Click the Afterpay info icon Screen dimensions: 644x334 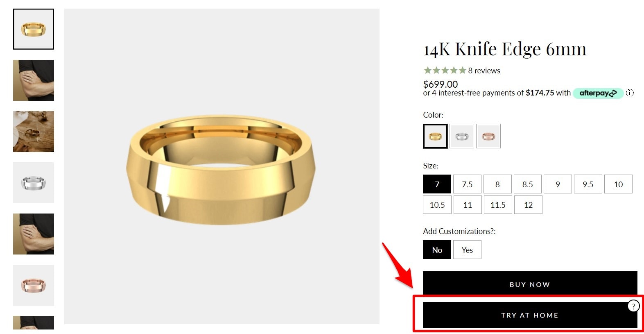(630, 93)
